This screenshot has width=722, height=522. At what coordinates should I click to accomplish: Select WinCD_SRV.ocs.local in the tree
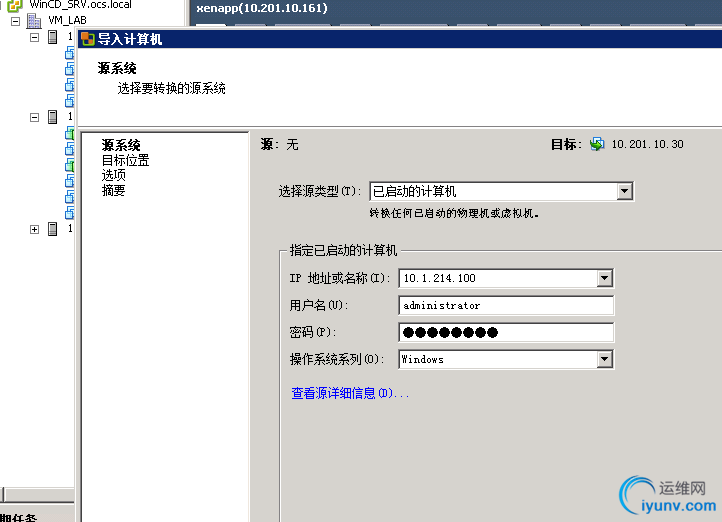click(80, 5)
